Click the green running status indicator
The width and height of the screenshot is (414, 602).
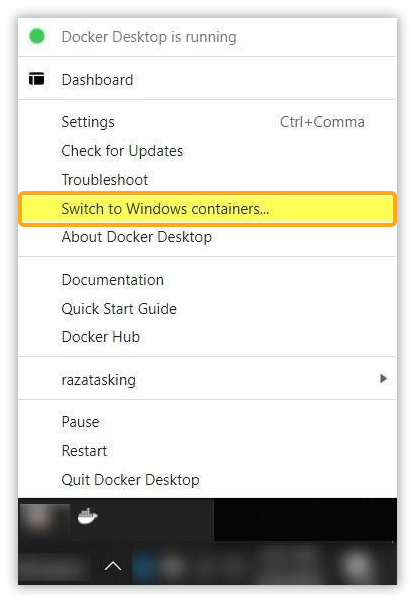tap(37, 36)
